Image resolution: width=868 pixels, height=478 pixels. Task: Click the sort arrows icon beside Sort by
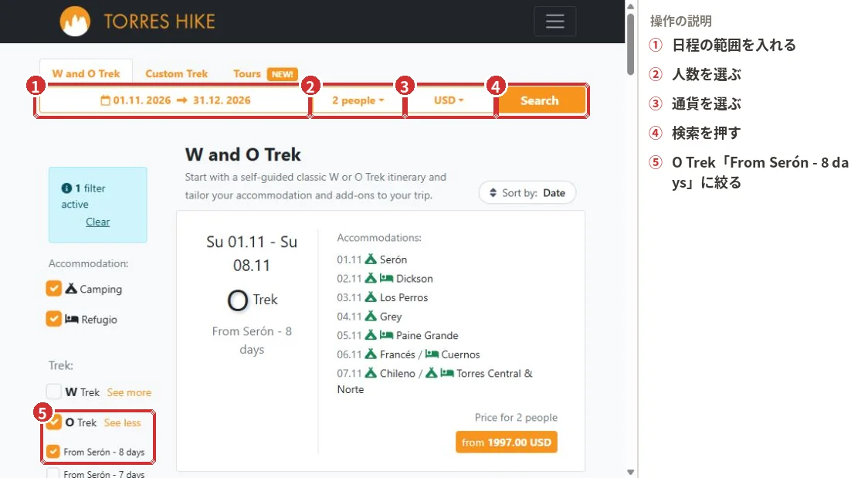click(x=493, y=193)
